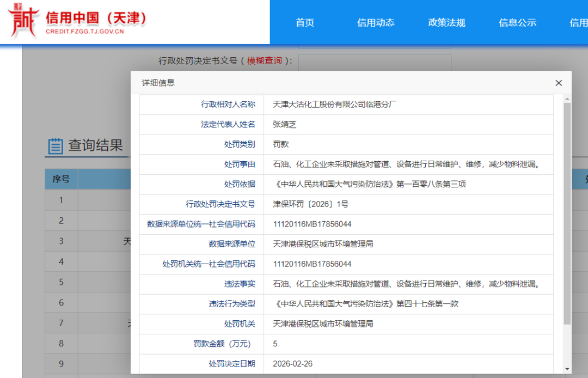Select row number 1 in results table

62,200
